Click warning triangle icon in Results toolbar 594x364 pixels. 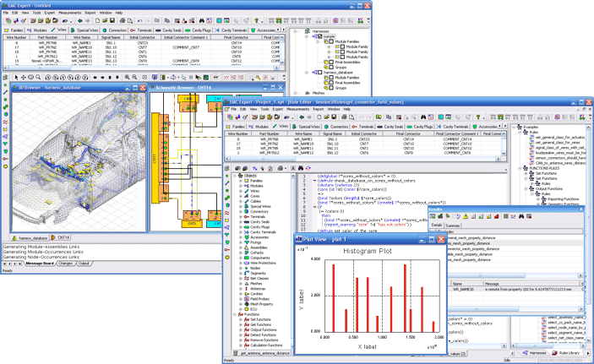pyautogui.click(x=466, y=216)
